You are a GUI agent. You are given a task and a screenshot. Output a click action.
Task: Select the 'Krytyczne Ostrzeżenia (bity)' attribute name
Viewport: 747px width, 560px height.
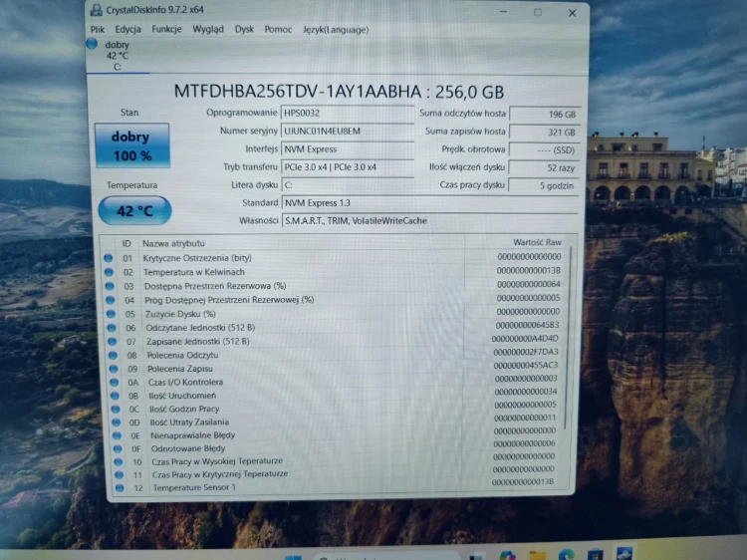pyautogui.click(x=197, y=258)
